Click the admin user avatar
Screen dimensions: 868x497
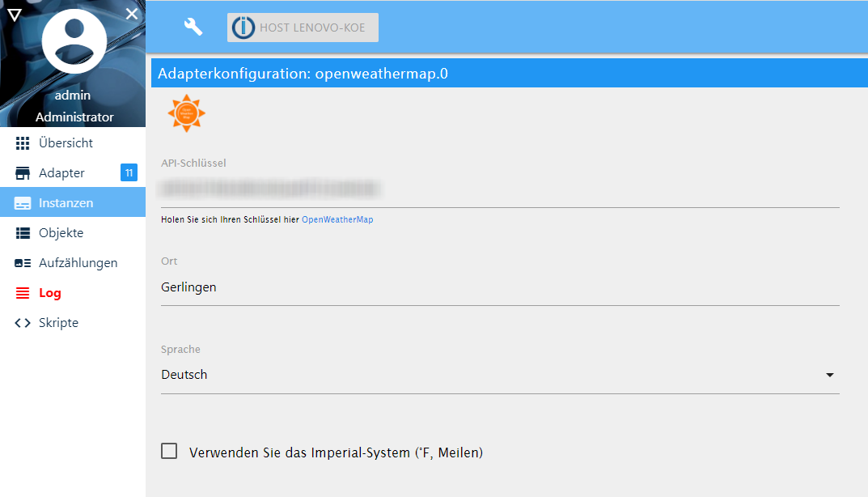coord(74,41)
